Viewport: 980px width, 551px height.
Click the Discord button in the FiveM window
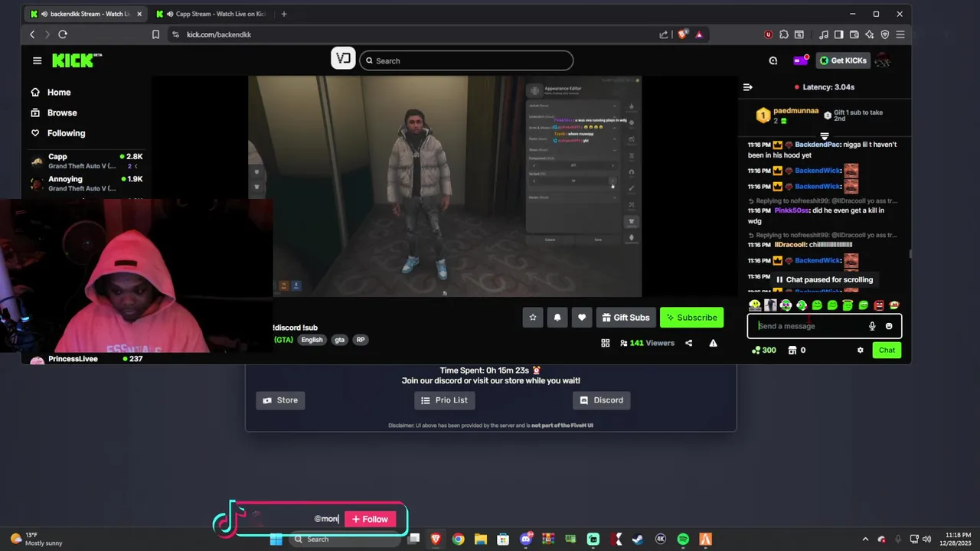(602, 400)
